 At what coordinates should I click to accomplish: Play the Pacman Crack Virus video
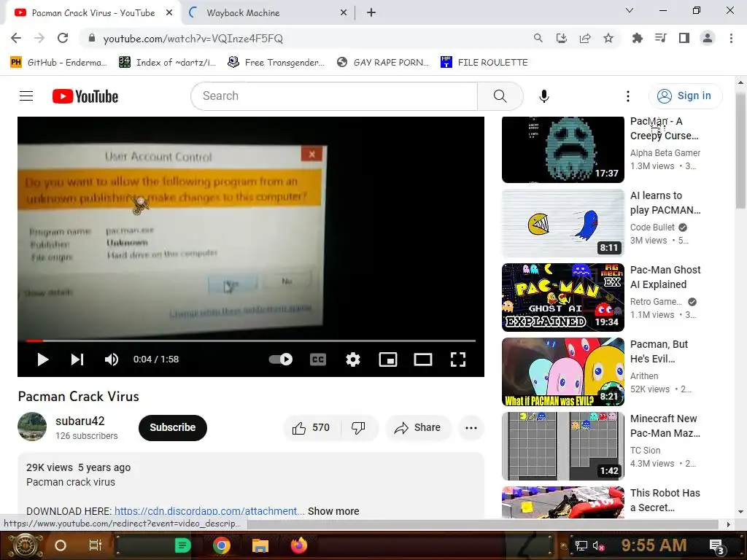point(43,359)
